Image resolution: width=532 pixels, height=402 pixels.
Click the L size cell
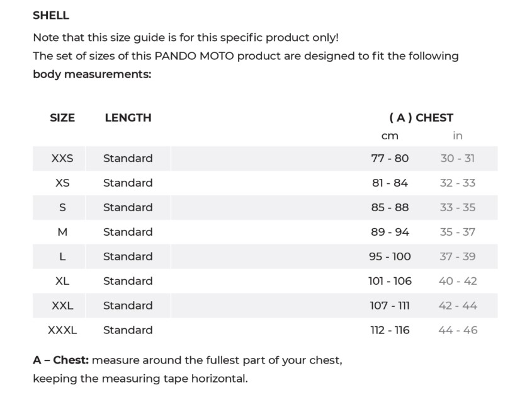click(x=62, y=256)
